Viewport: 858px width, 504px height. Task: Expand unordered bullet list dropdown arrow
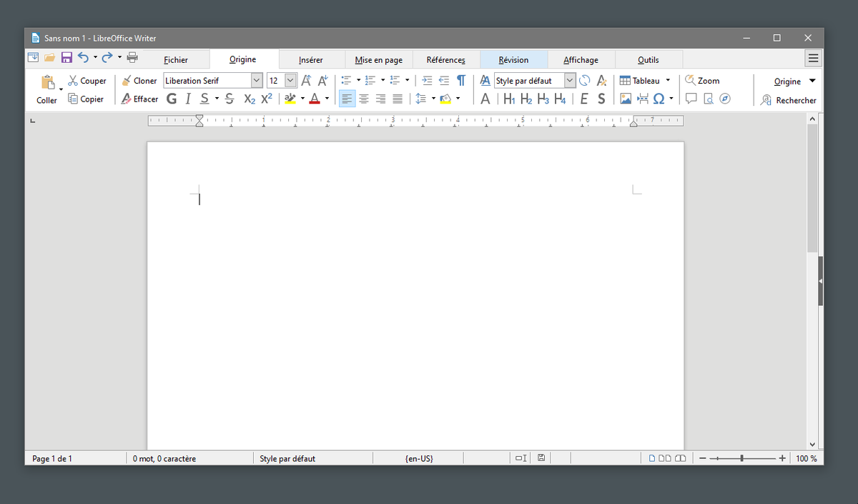pyautogui.click(x=358, y=80)
